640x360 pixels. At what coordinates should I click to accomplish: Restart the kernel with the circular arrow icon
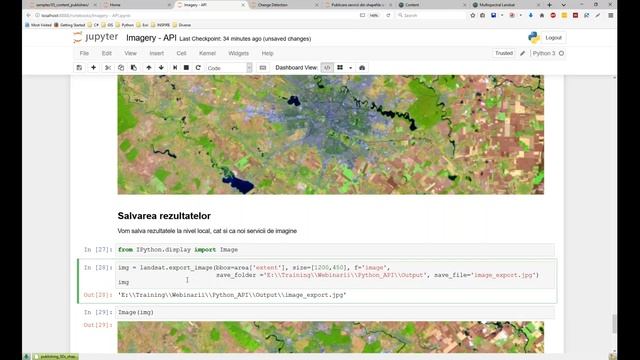pos(198,68)
